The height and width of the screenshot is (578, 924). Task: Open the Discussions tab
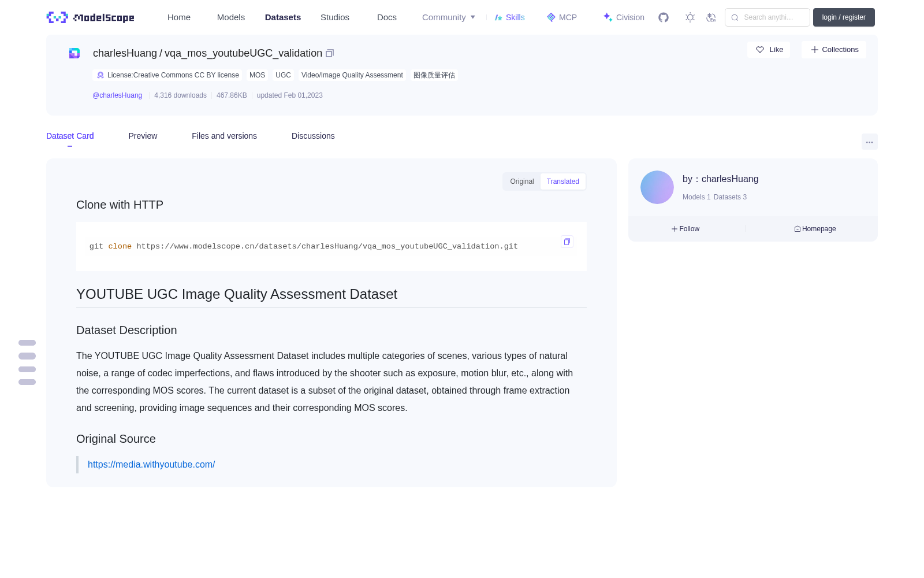pos(313,136)
